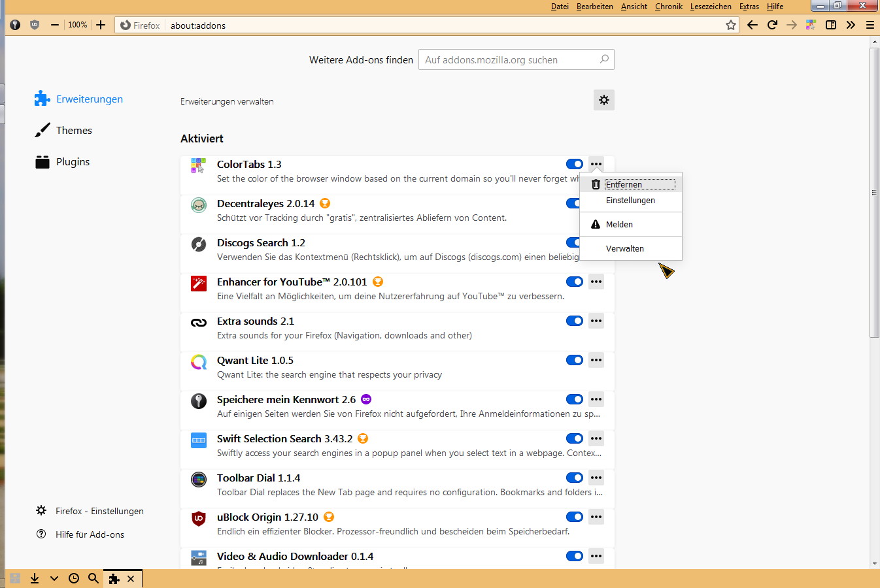This screenshot has height=588, width=880.
Task: Go forward with the right arrow
Action: tap(792, 25)
